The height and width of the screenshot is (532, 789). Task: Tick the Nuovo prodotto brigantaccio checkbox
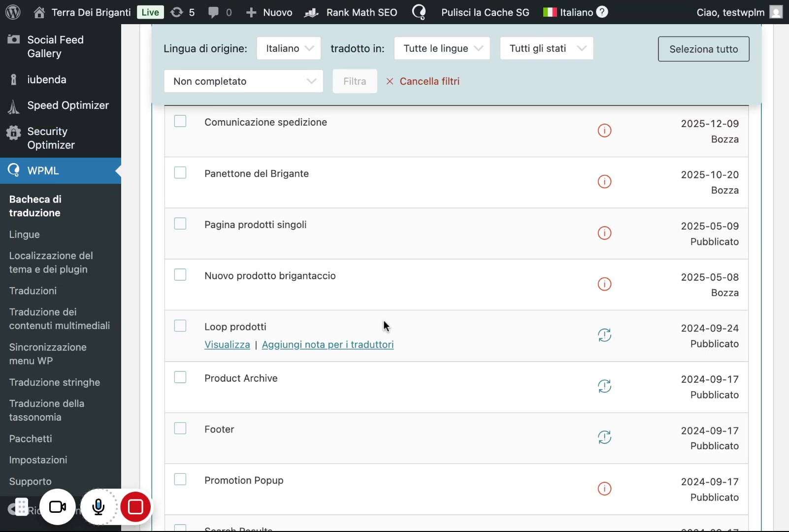click(180, 275)
